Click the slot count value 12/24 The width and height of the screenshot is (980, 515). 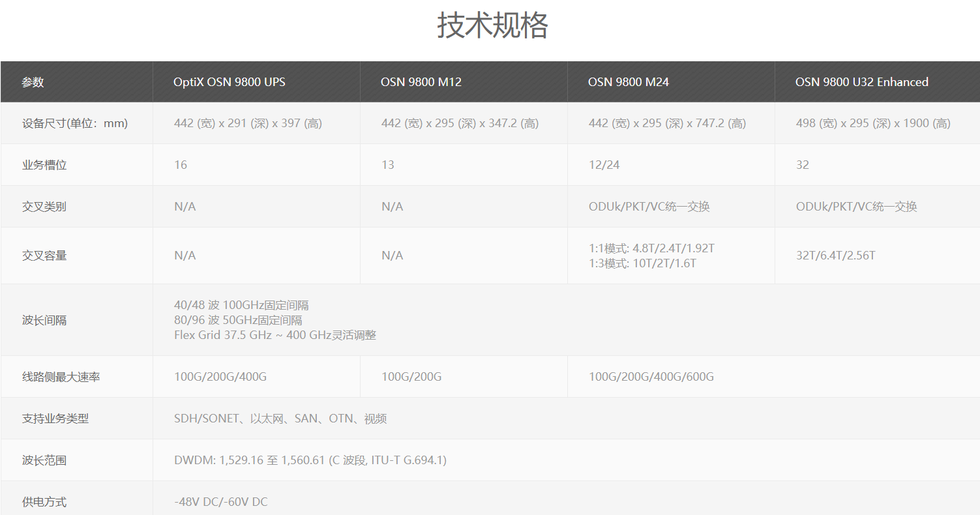coord(604,165)
